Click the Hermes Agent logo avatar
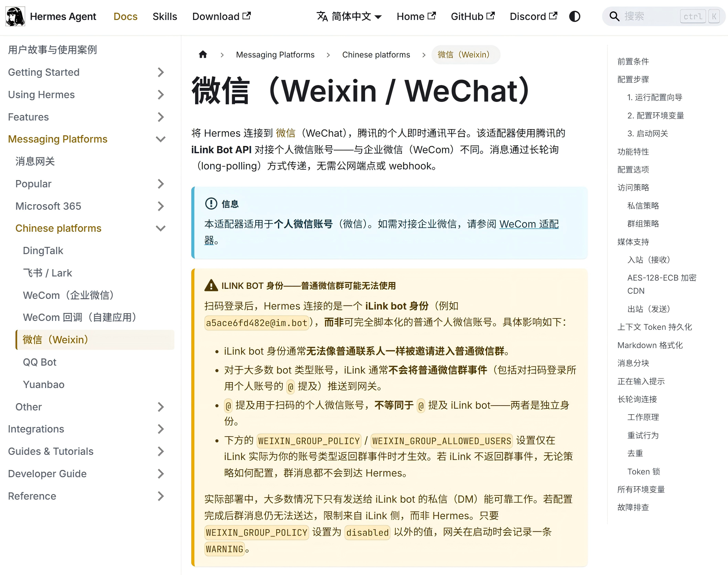This screenshot has height=575, width=728. tap(15, 17)
